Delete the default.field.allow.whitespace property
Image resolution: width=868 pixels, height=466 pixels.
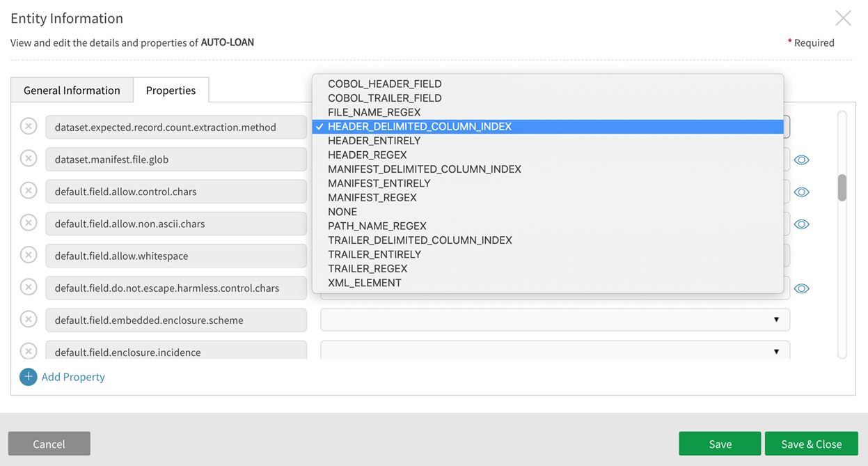coord(29,255)
